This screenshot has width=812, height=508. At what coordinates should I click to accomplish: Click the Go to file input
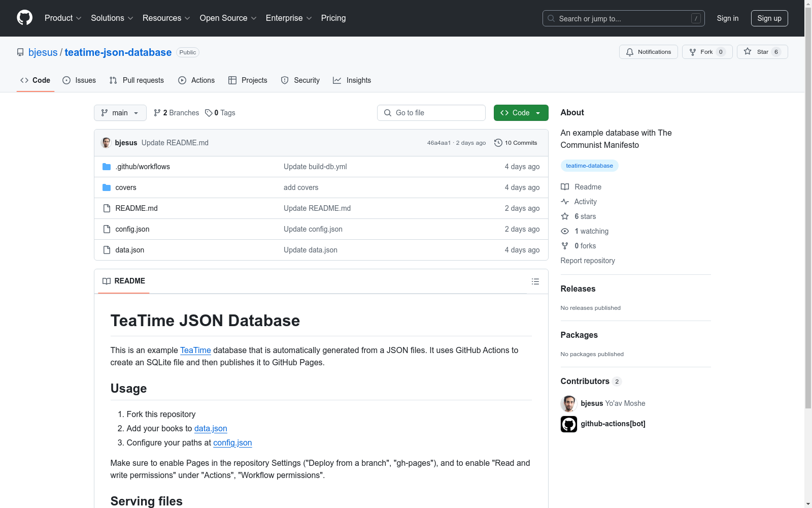[x=431, y=113]
